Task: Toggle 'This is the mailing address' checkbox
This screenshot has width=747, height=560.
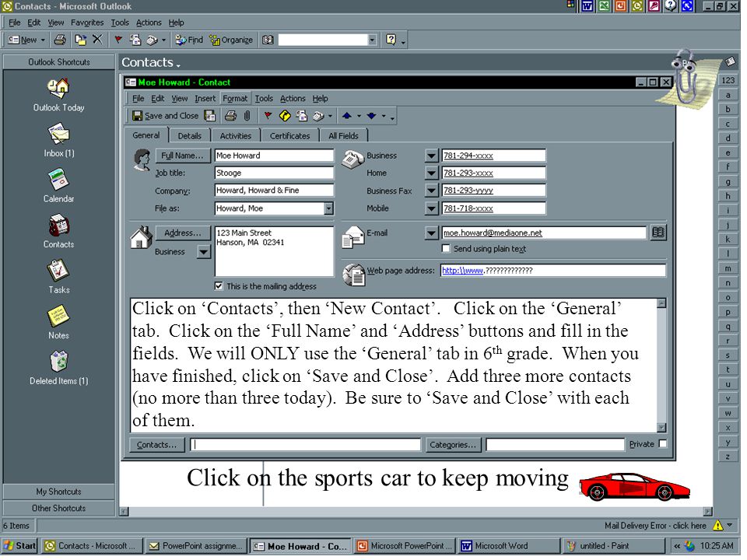Action: tap(220, 288)
